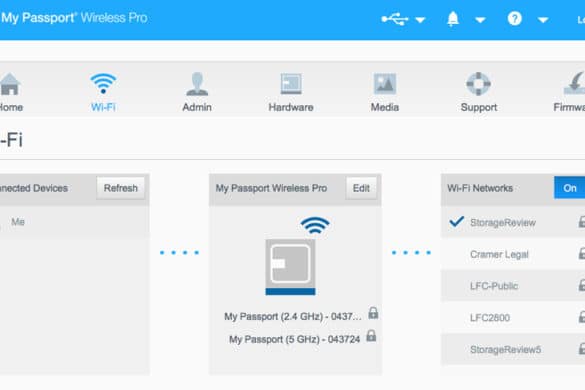
Task: Click the Media tab label
Action: [385, 107]
